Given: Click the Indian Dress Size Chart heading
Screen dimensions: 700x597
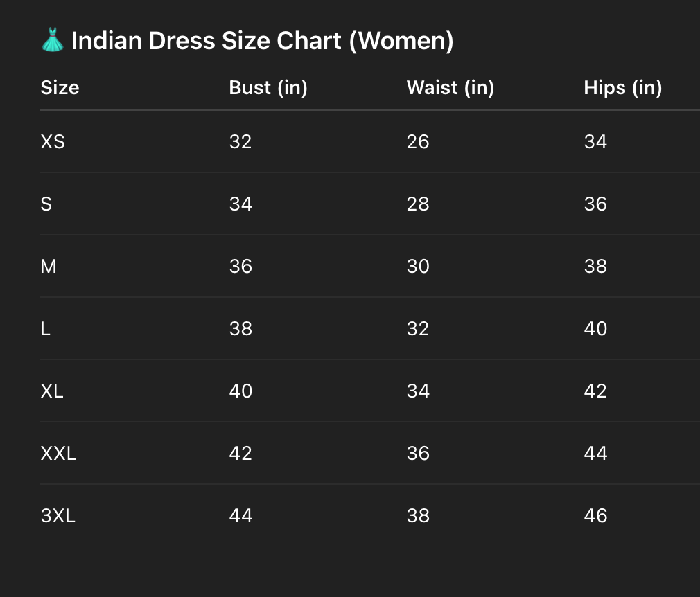Looking at the screenshot, I should [x=262, y=41].
